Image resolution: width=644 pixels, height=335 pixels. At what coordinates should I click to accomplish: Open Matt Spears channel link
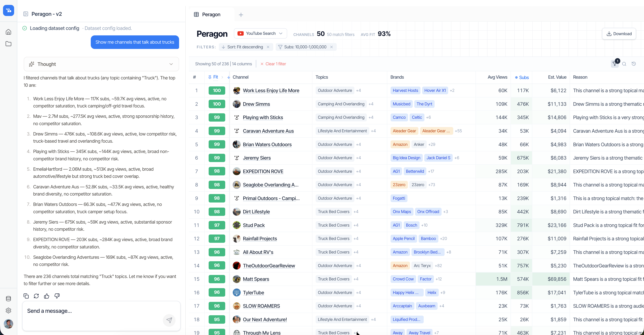pyautogui.click(x=256, y=279)
